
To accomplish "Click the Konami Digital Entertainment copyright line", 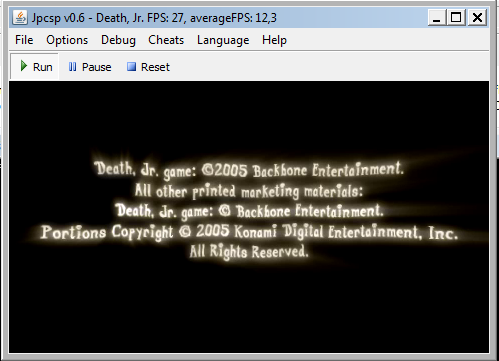I will pos(249,232).
